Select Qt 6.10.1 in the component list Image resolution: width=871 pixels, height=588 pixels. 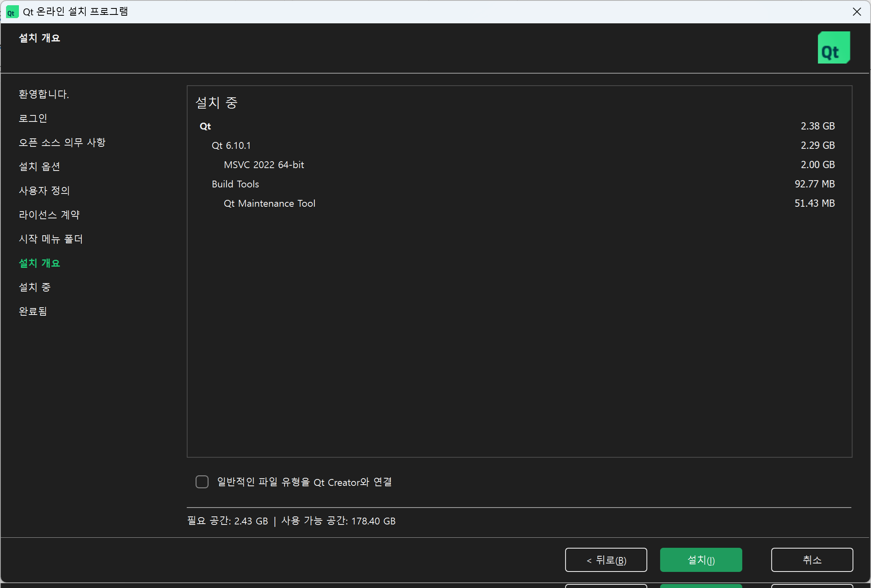231,145
